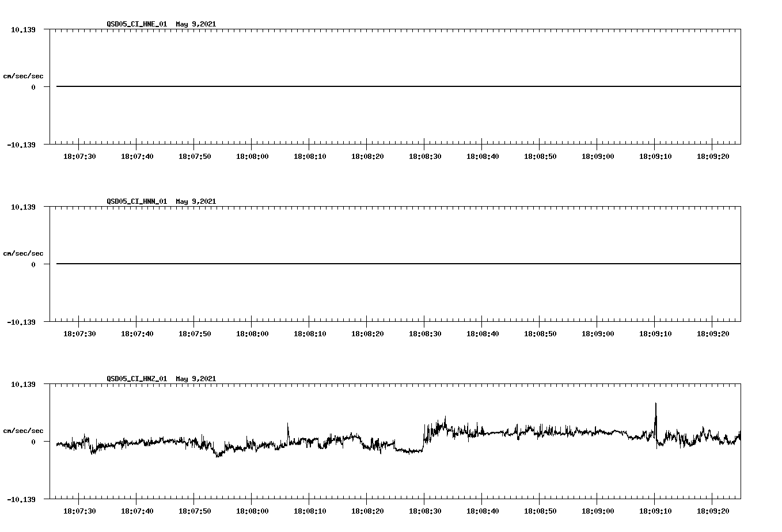The width and height of the screenshot is (782, 532).
Task: Select the May 9,2021 date on bottom plot
Action: point(196,379)
